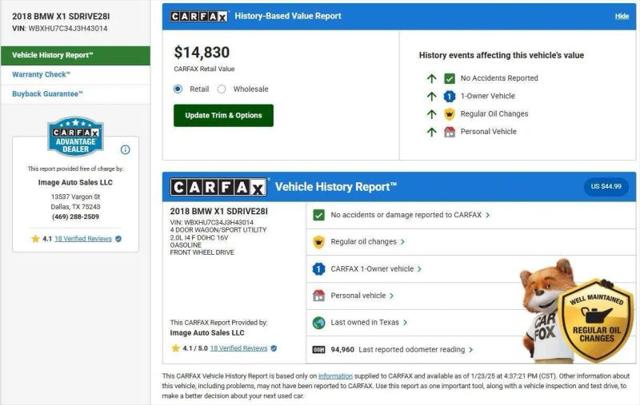Expand the CARFAX 1-Owner vehicle chevron
The image size is (640, 405).
419,269
